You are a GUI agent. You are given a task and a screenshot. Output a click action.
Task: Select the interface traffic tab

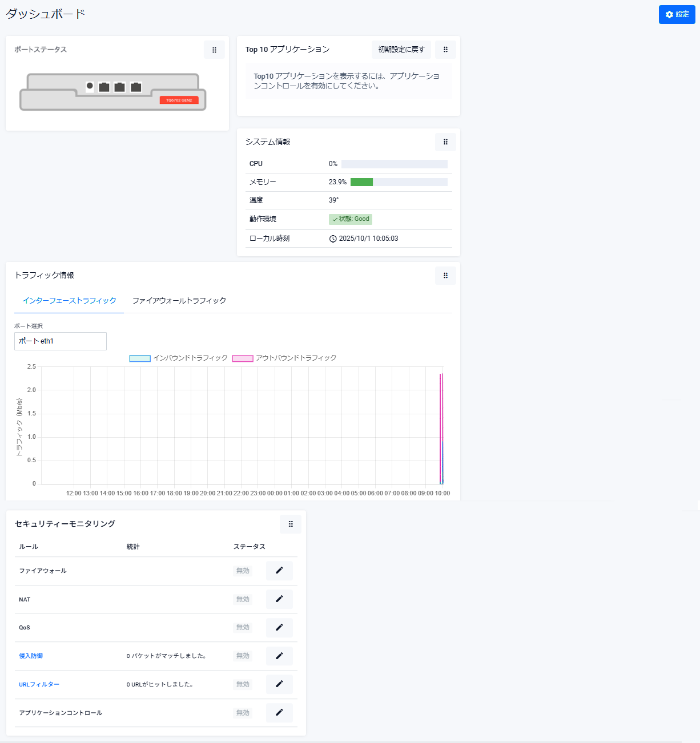[x=69, y=301]
